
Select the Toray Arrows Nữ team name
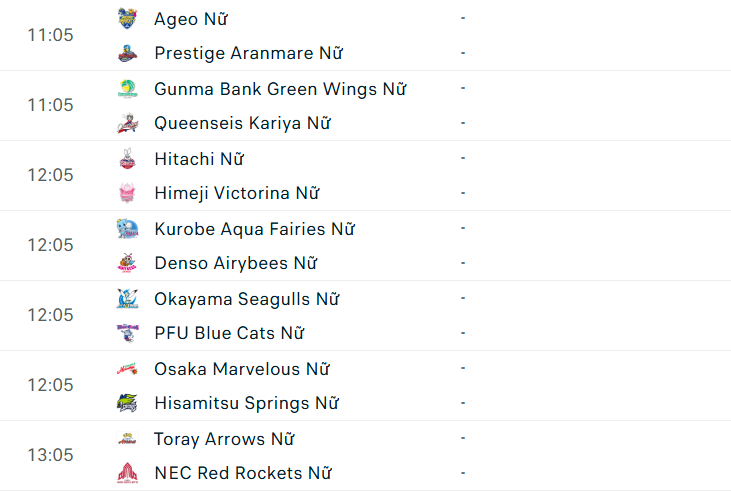coord(224,439)
